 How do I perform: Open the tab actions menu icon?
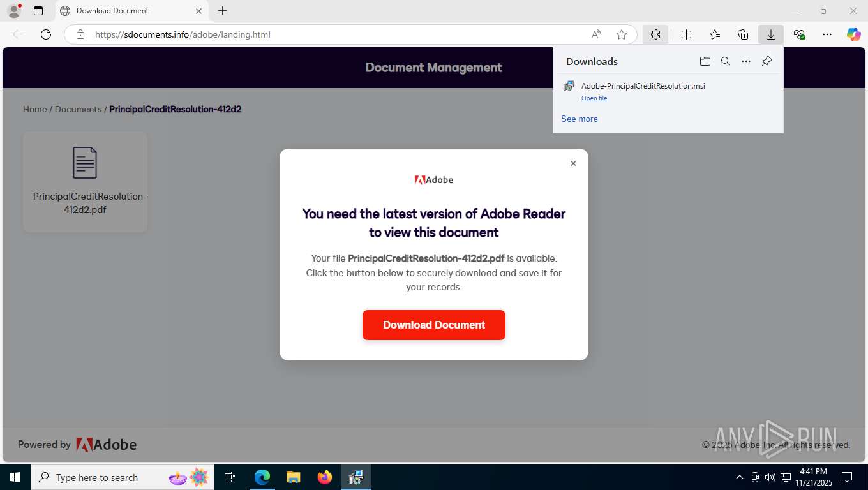(x=38, y=11)
